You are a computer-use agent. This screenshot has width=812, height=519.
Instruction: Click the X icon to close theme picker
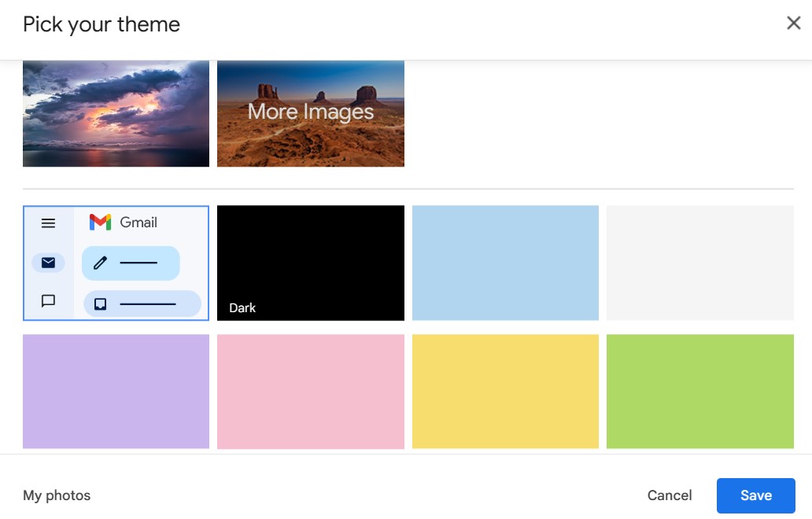794,23
